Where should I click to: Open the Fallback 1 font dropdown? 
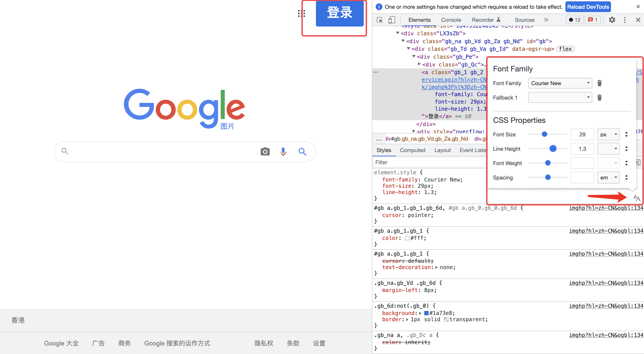(x=560, y=97)
